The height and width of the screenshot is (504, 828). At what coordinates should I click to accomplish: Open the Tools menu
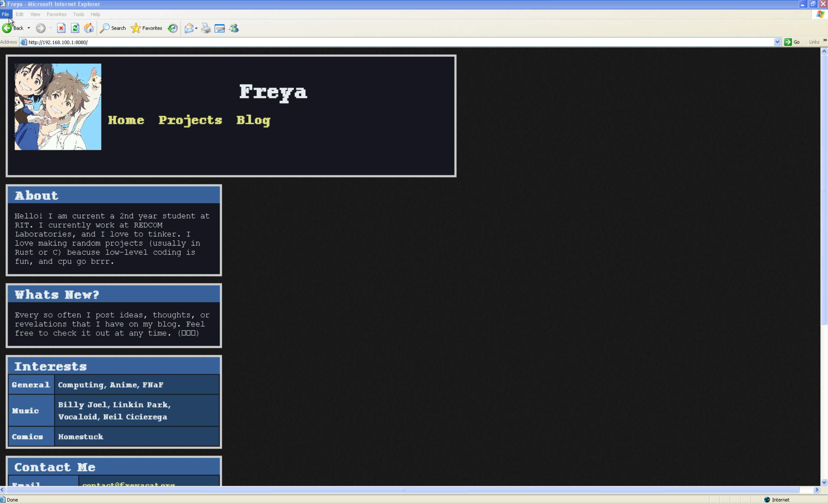coord(78,14)
